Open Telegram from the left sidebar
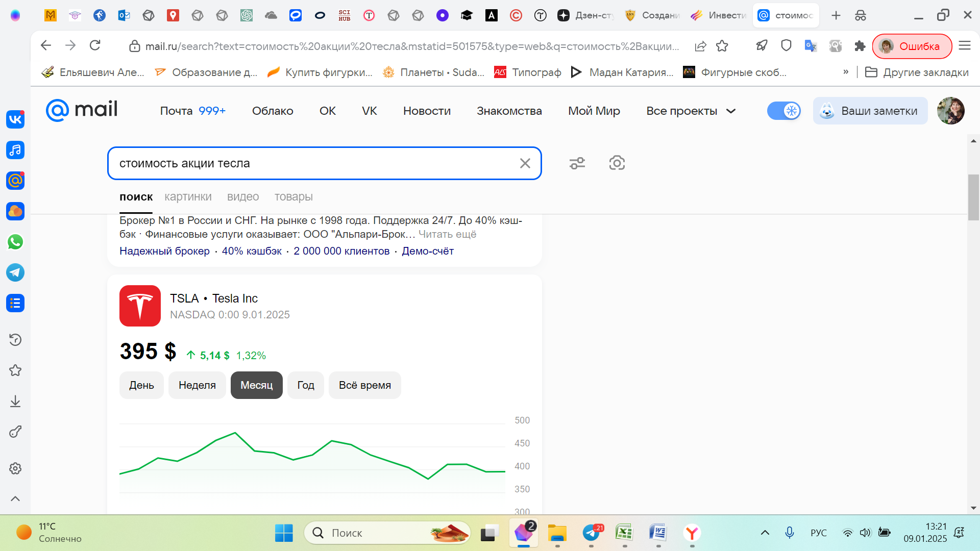 tap(15, 273)
